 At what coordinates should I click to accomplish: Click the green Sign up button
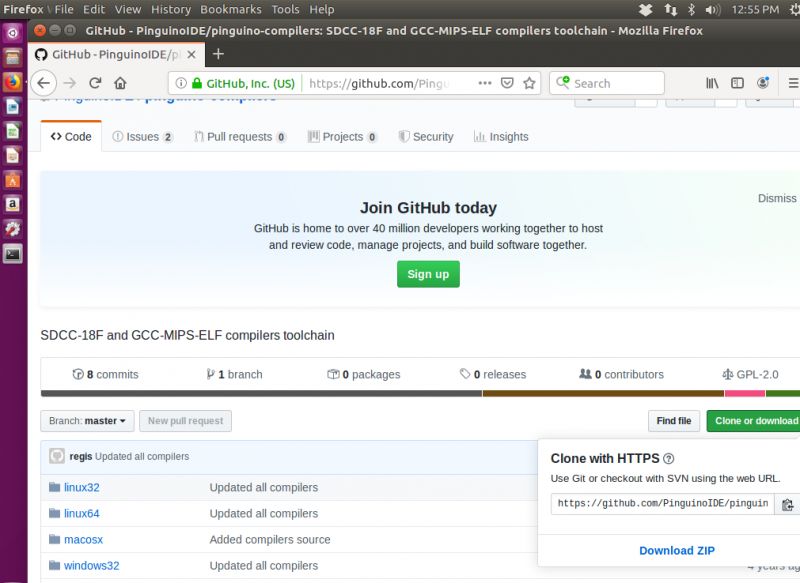pos(428,274)
